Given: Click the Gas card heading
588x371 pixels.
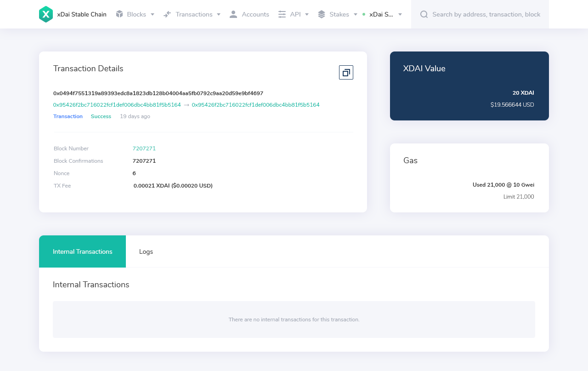Looking at the screenshot, I should 410,160.
